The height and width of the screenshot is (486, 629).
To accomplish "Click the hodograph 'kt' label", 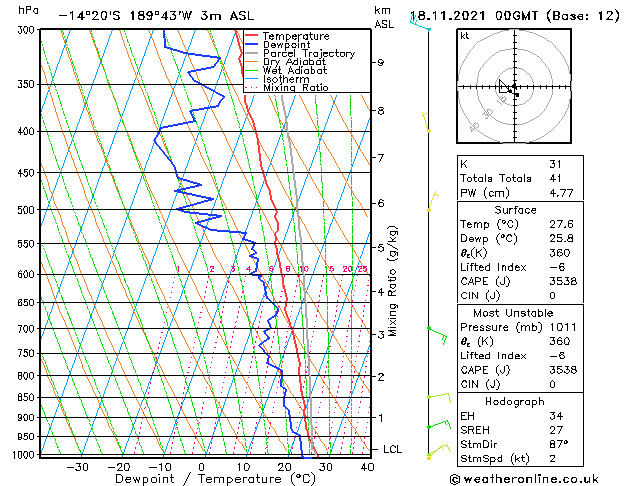I will (x=465, y=36).
